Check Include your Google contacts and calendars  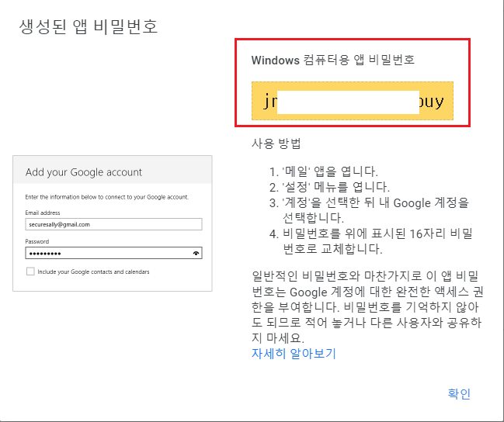30,272
